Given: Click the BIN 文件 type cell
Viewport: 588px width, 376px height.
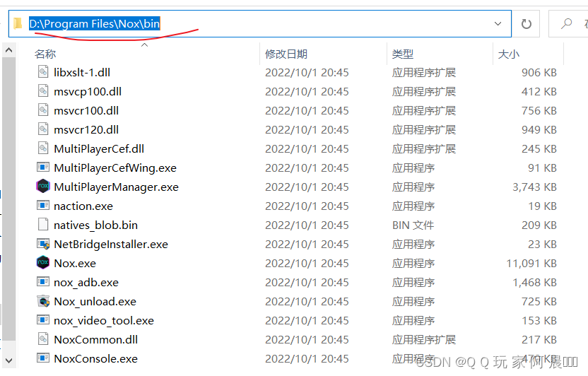Looking at the screenshot, I should tap(413, 225).
